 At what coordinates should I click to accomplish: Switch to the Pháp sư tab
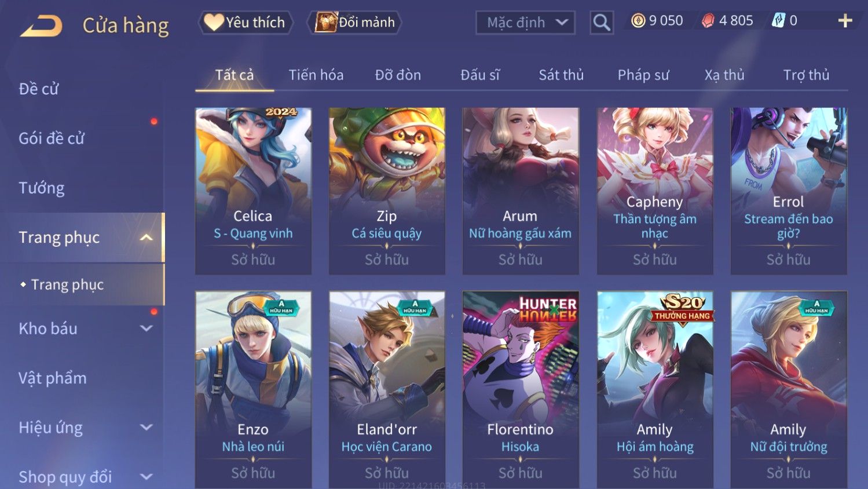point(643,75)
